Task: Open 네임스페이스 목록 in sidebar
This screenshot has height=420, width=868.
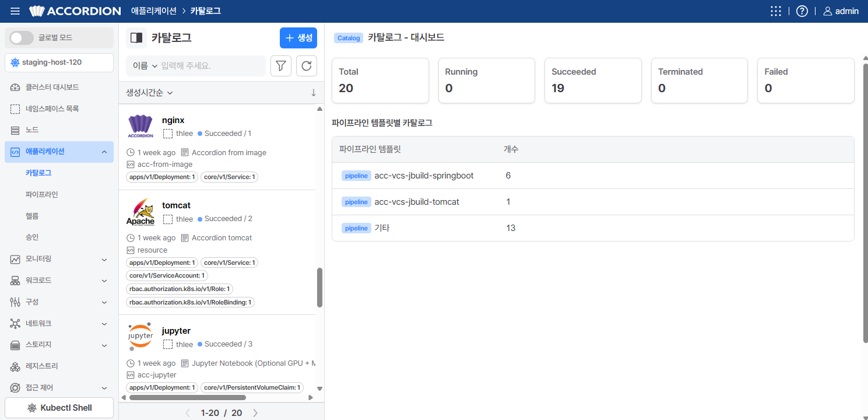Action: 59,108
